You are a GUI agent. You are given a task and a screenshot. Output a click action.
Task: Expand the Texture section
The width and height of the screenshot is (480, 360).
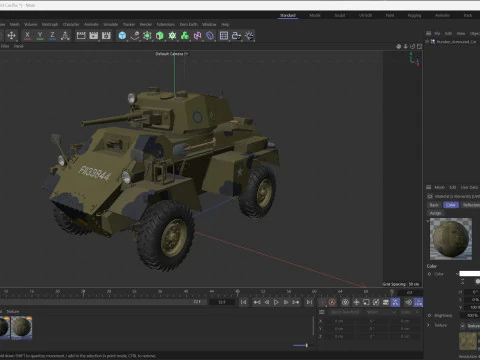coord(429,325)
